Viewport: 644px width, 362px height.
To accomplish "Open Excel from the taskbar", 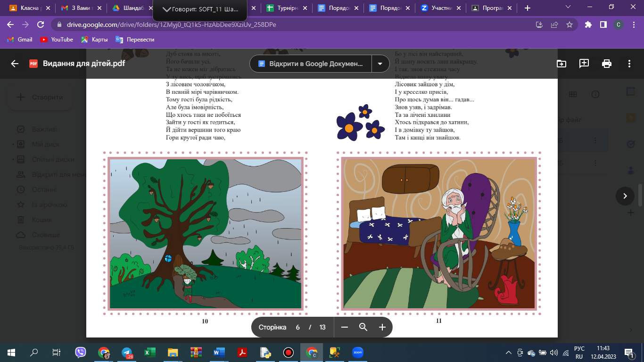I will (149, 352).
